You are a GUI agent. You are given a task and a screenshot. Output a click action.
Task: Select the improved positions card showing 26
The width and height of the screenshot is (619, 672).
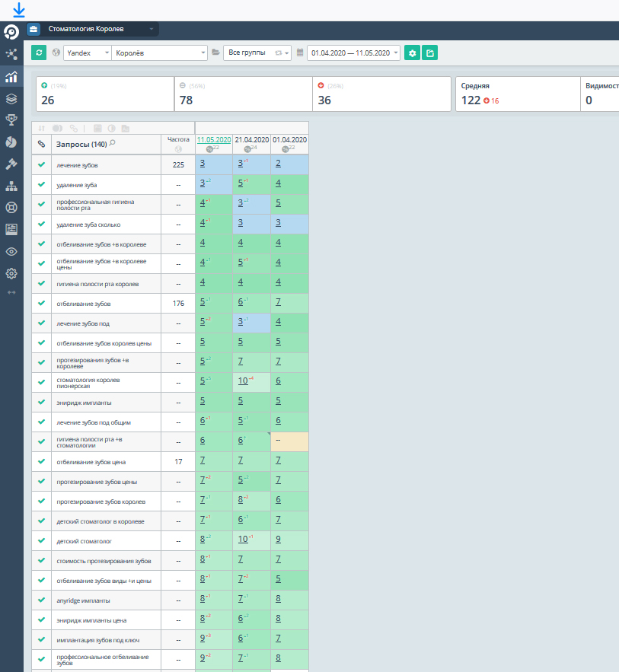tap(105, 94)
